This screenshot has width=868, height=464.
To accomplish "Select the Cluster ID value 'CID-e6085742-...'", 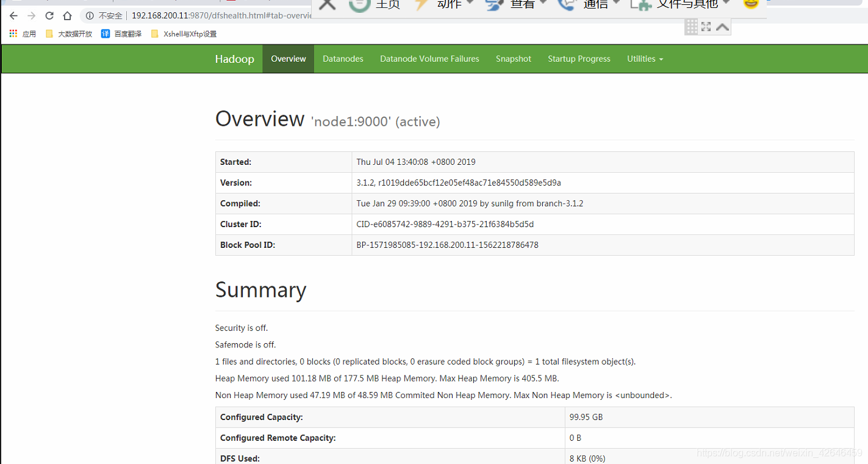I will pos(445,225).
